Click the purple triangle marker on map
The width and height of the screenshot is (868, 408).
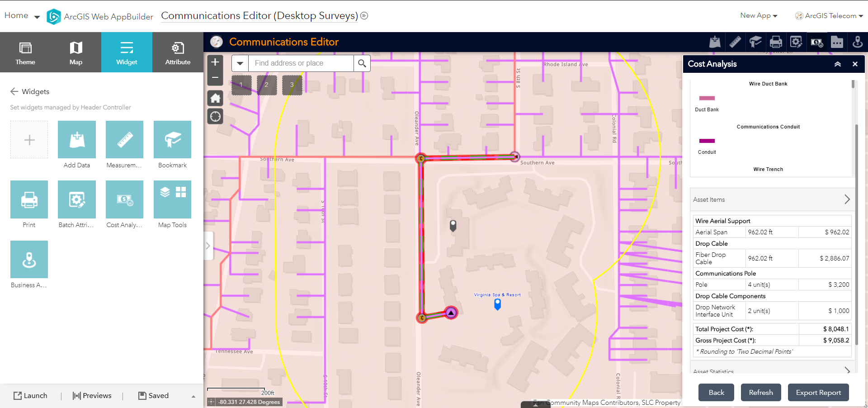pos(451,313)
